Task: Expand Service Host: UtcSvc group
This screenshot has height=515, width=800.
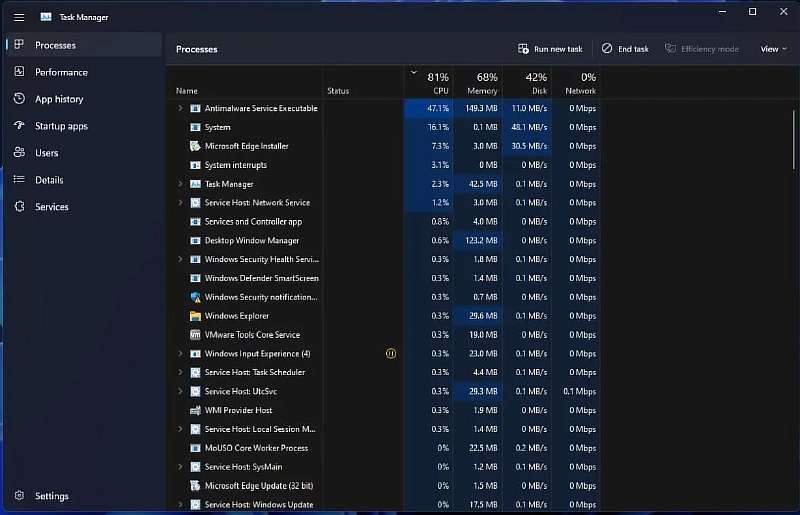Action: pyautogui.click(x=180, y=391)
